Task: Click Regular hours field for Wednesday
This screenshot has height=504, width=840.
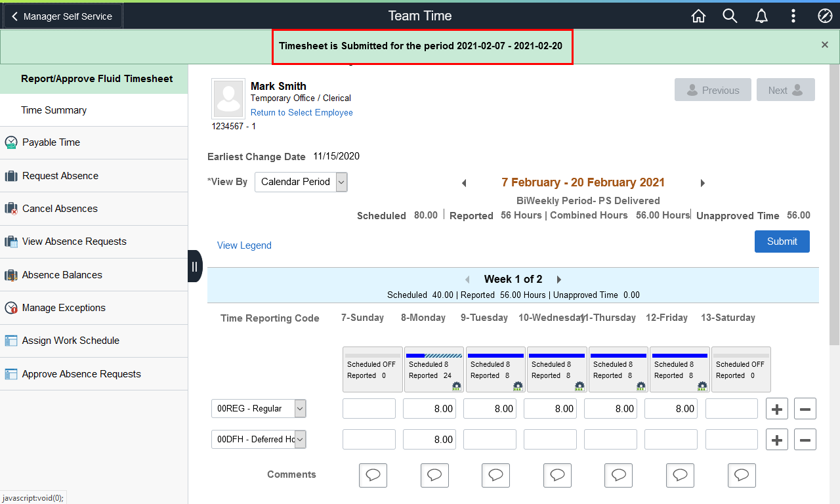Action: coord(550,408)
